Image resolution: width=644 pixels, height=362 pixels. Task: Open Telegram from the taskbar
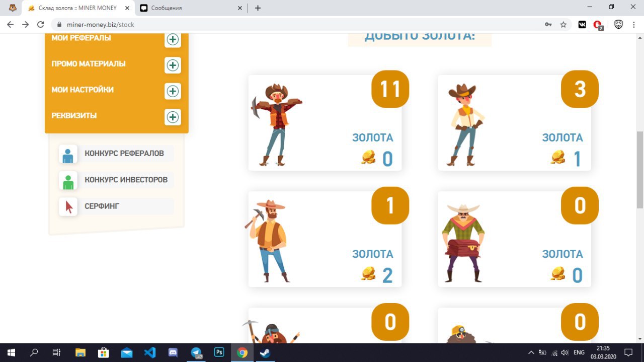[196, 352]
